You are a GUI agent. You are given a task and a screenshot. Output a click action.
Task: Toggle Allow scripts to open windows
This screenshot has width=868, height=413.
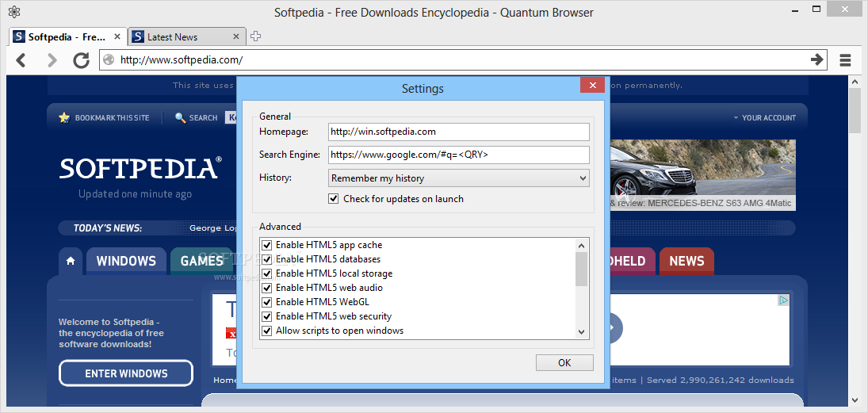coord(267,331)
